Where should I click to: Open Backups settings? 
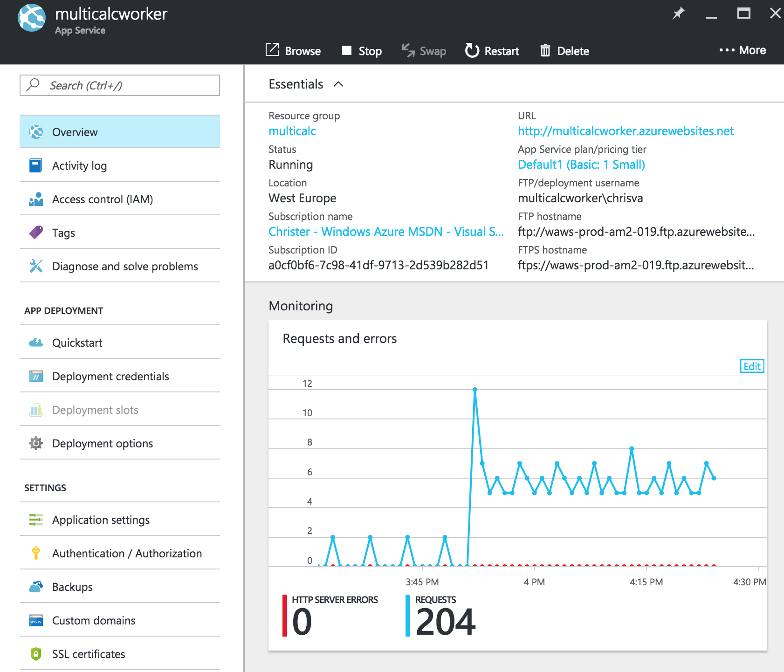click(x=120, y=587)
